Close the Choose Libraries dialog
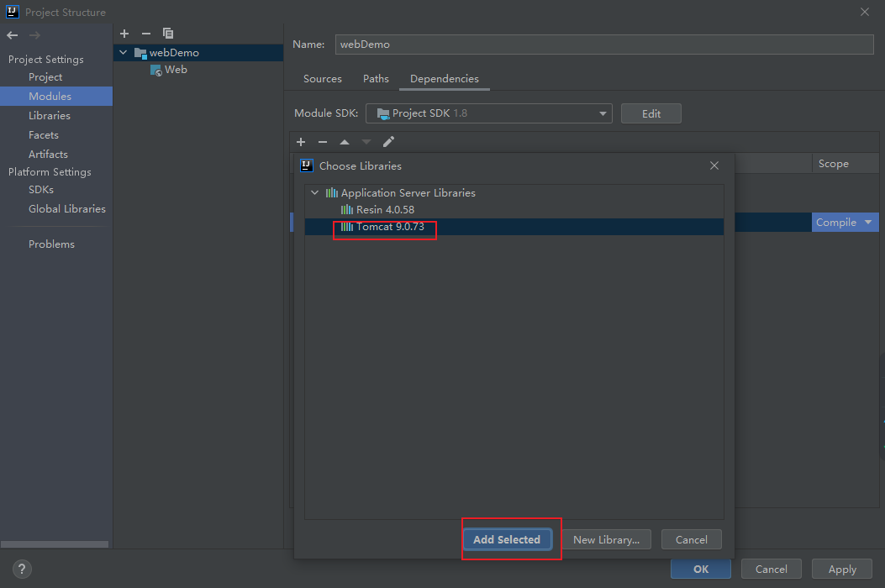This screenshot has width=885, height=588. (x=714, y=166)
